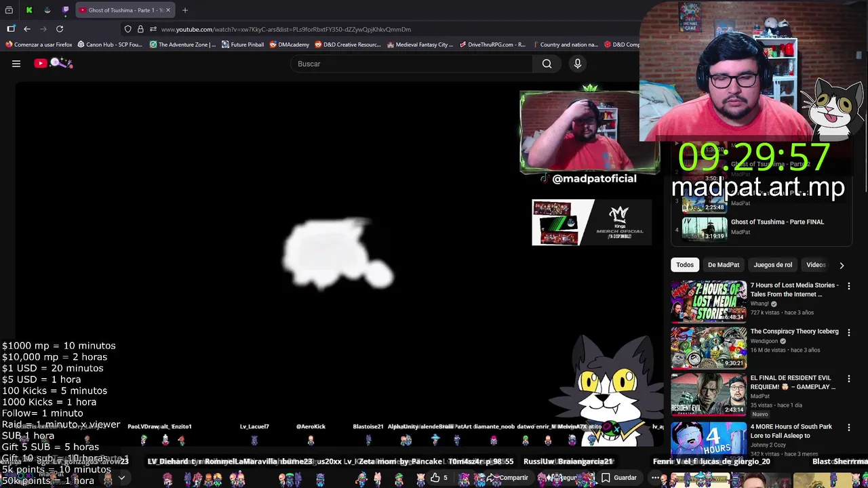Open options for Conspiracy Theory Iceberg

(x=848, y=332)
